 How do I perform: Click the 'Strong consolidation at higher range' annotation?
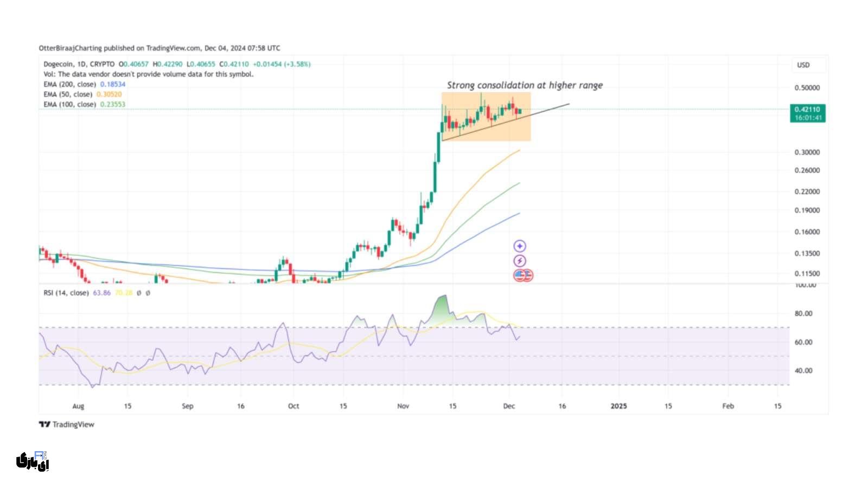click(x=525, y=85)
